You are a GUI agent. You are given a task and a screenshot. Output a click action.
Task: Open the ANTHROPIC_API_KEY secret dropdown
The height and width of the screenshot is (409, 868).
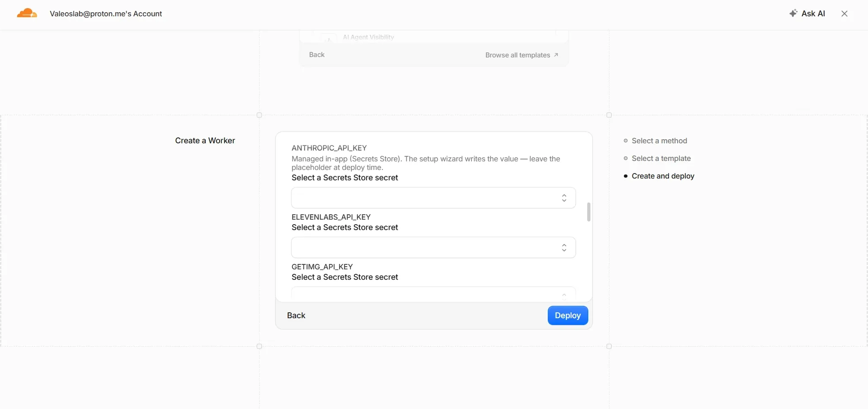434,198
